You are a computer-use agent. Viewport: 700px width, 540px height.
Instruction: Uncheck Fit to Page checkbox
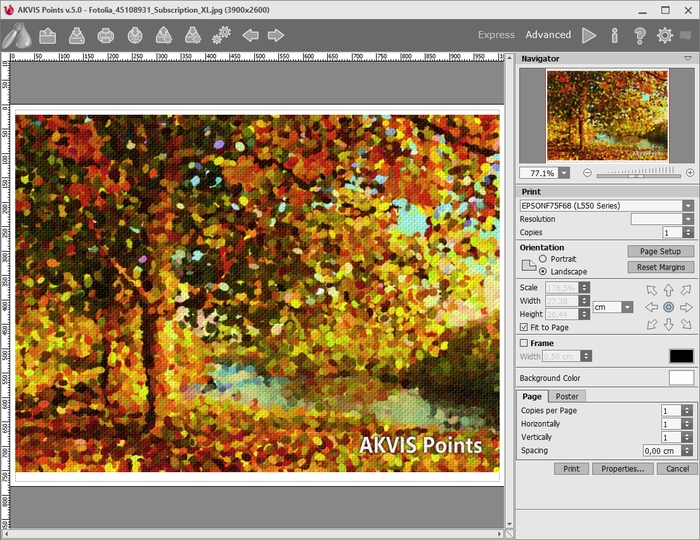click(x=524, y=327)
